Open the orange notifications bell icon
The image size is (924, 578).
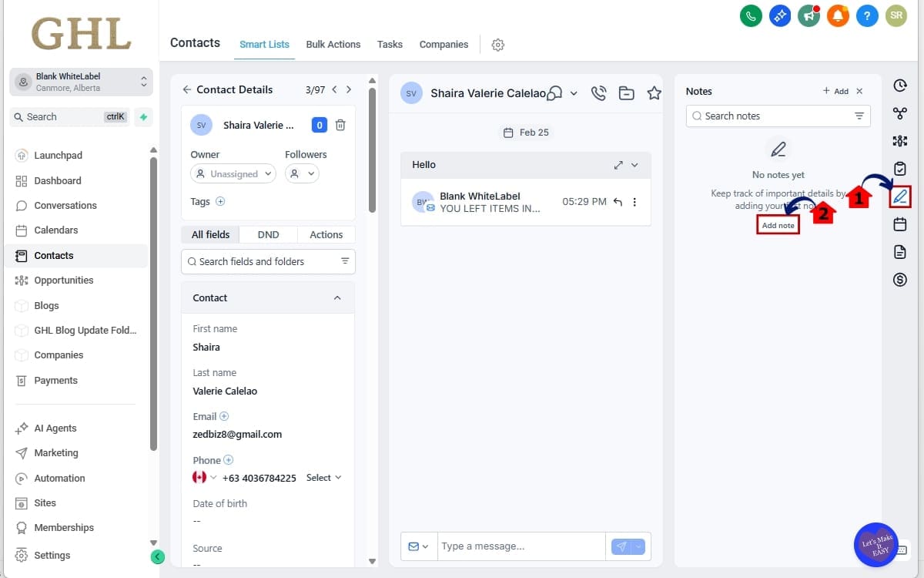pos(838,15)
